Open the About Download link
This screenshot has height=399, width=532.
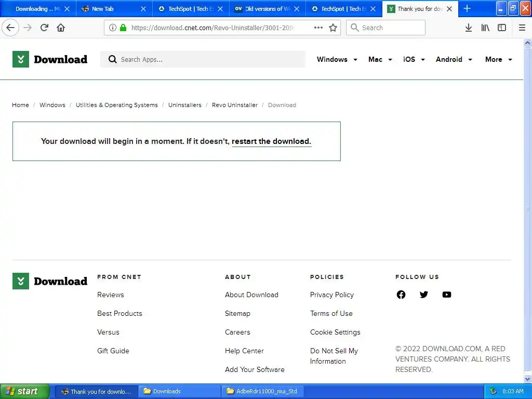[251, 295]
